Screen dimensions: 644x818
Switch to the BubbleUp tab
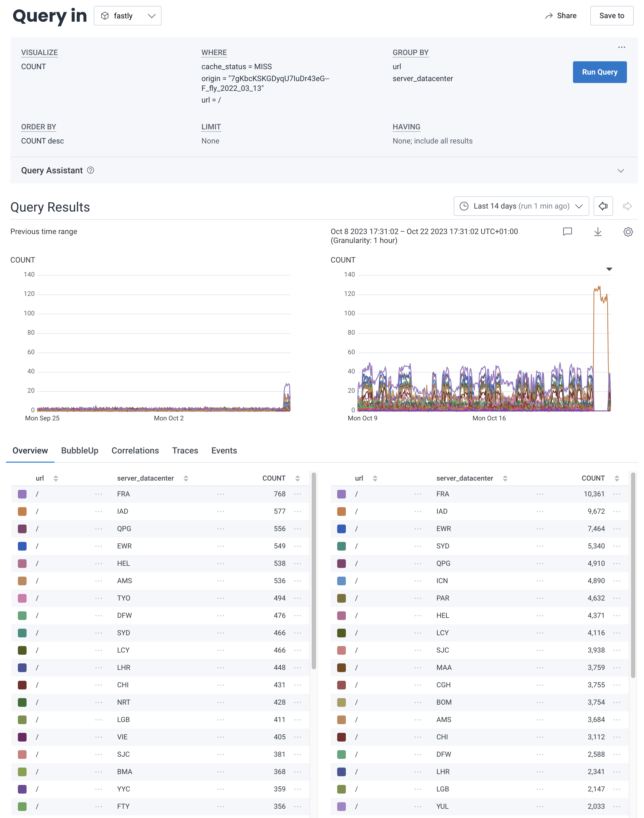(x=80, y=450)
